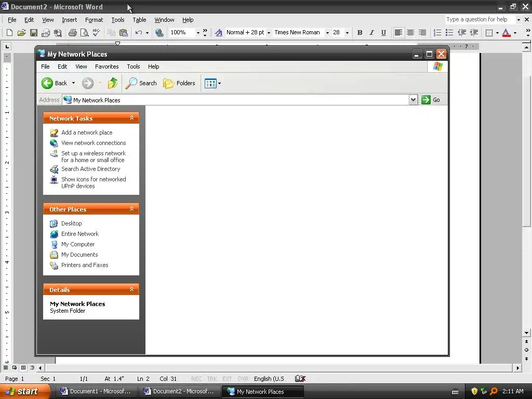532x399 pixels.
Task: Click the My Documents folder icon
Action: (x=54, y=255)
